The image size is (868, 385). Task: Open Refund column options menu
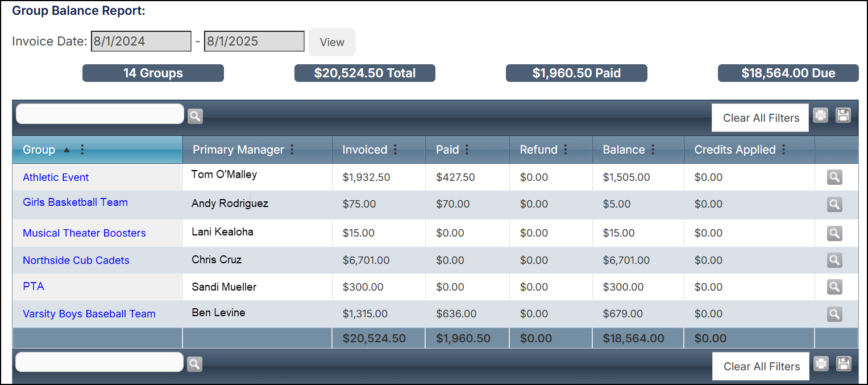[566, 150]
